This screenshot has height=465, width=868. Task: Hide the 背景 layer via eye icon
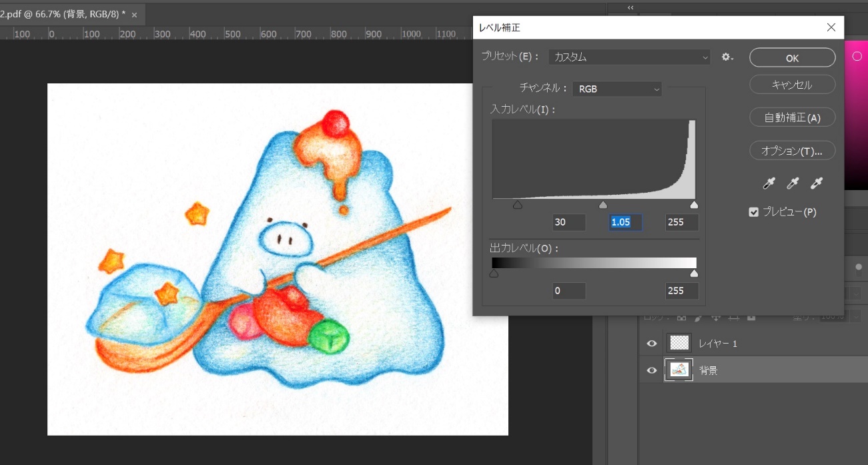click(x=652, y=370)
